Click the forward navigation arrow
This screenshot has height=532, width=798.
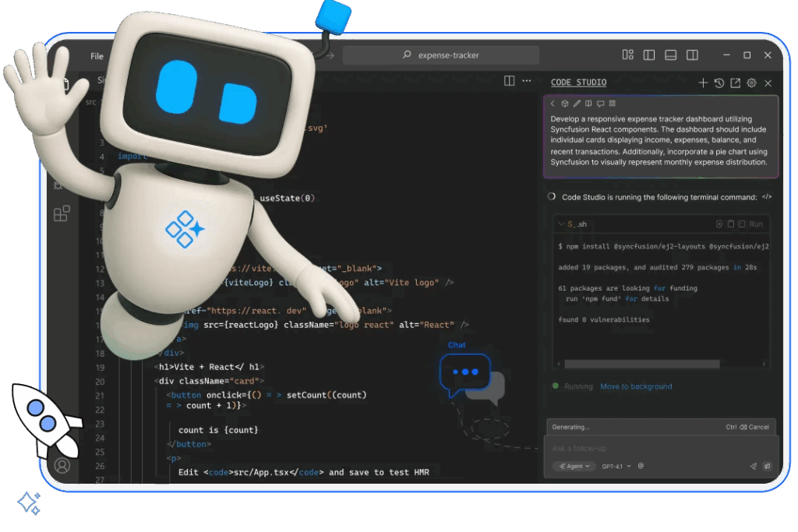click(x=330, y=55)
